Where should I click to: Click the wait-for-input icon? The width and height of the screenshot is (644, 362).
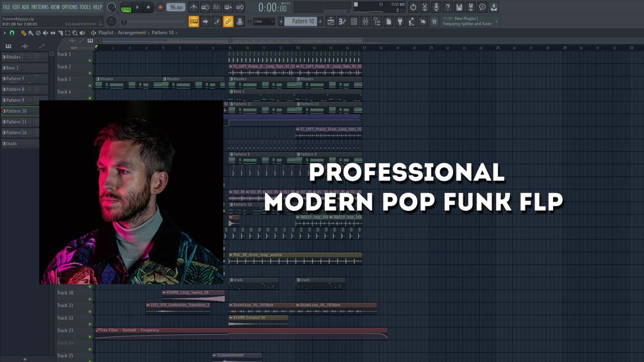tap(205, 7)
